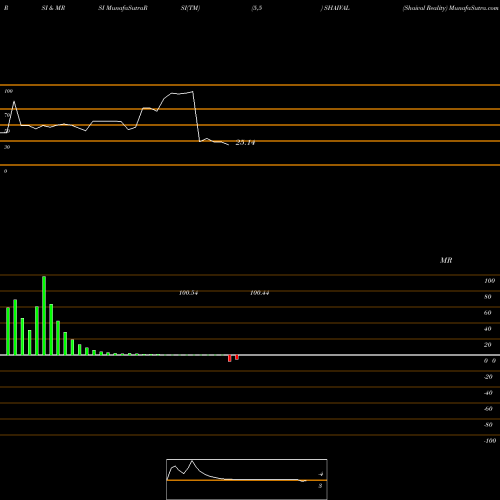Click the 80 label on MR axis

(488, 297)
